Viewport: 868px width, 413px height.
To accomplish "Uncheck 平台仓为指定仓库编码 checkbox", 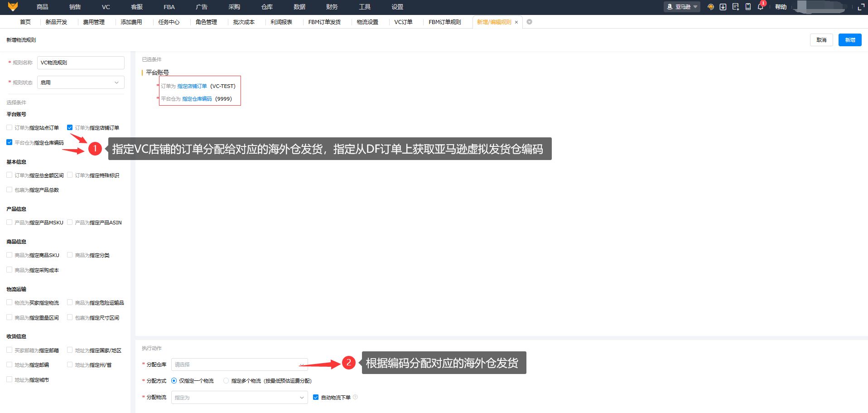I will click(x=10, y=142).
